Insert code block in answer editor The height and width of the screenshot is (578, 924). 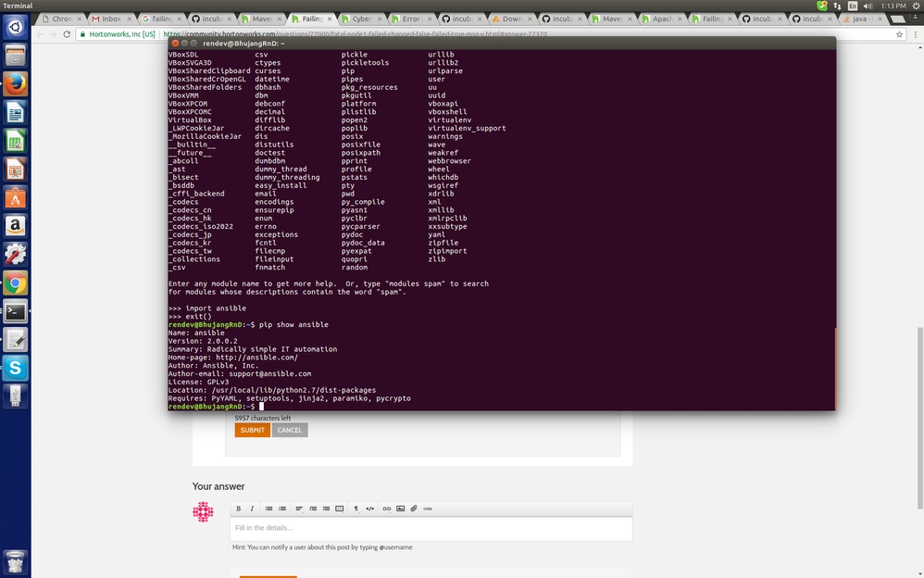pos(428,509)
